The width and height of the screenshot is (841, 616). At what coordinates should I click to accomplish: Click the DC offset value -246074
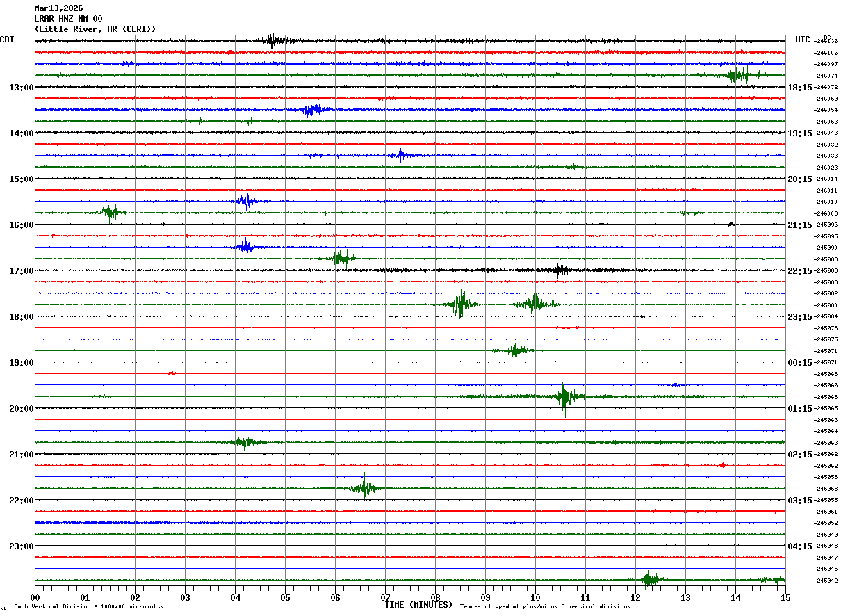click(825, 76)
